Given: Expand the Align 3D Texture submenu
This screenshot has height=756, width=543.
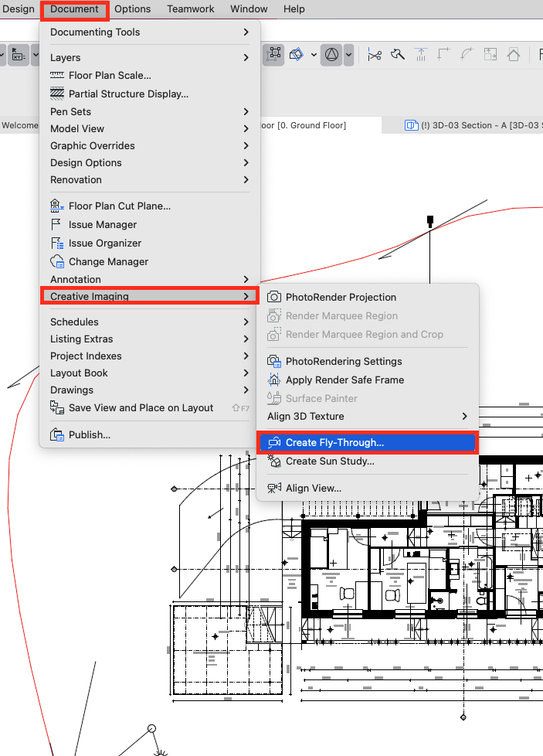Looking at the screenshot, I should [368, 416].
